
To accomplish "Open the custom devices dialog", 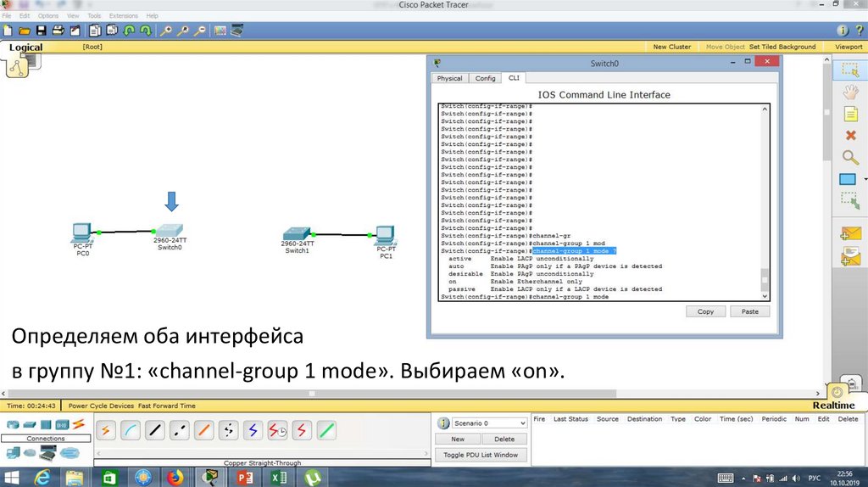I will [x=237, y=31].
